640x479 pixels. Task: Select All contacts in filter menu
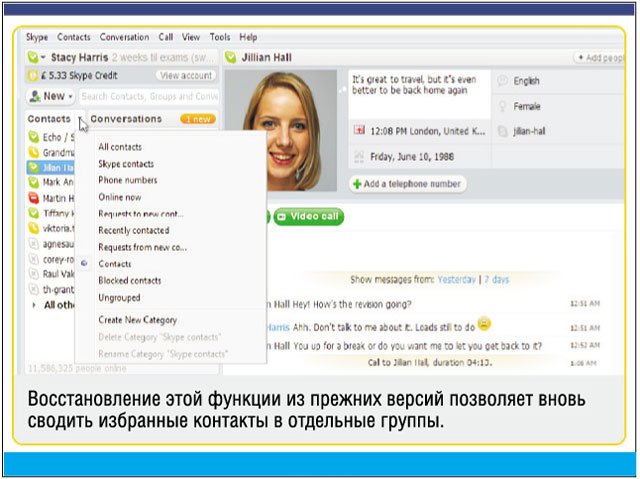coord(120,147)
